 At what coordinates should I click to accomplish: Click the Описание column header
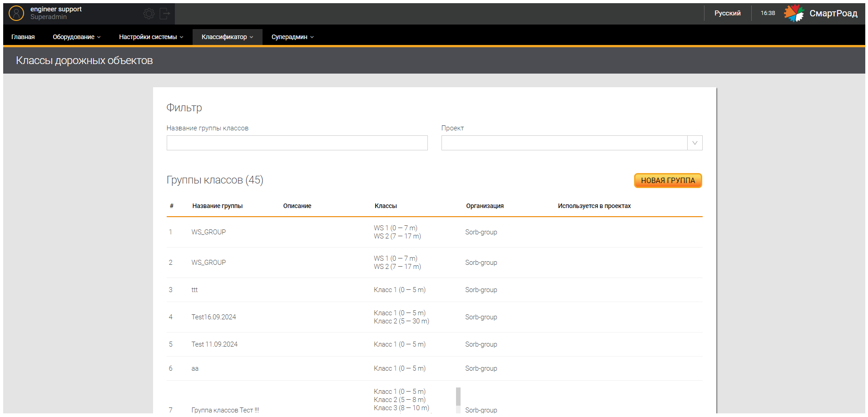[x=298, y=206]
